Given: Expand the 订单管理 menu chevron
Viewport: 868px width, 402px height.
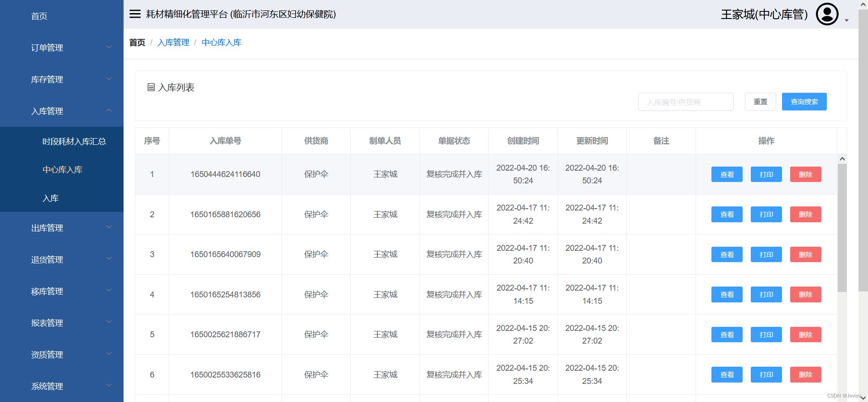Looking at the screenshot, I should pos(109,47).
